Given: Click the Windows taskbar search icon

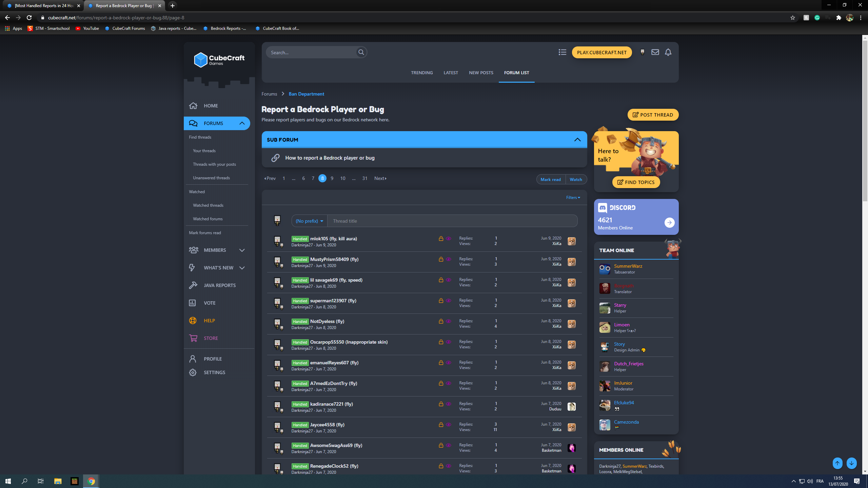Looking at the screenshot, I should pos(24,481).
